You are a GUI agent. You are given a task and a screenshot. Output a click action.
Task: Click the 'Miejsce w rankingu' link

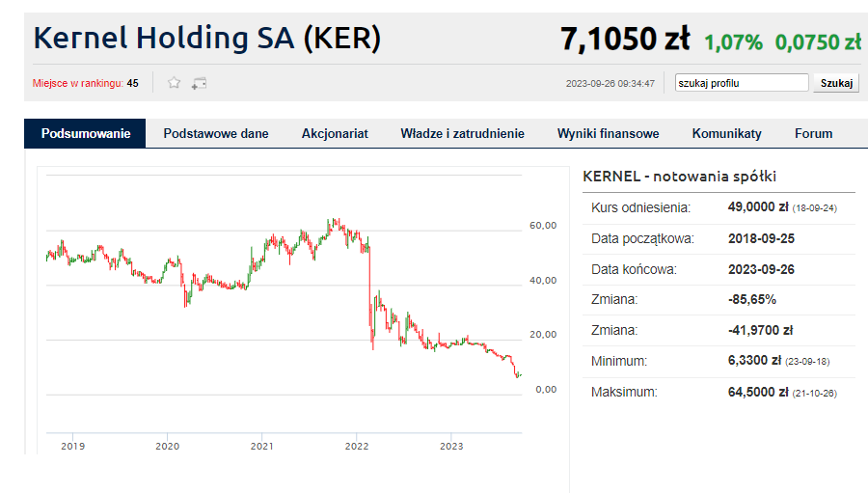pos(77,83)
